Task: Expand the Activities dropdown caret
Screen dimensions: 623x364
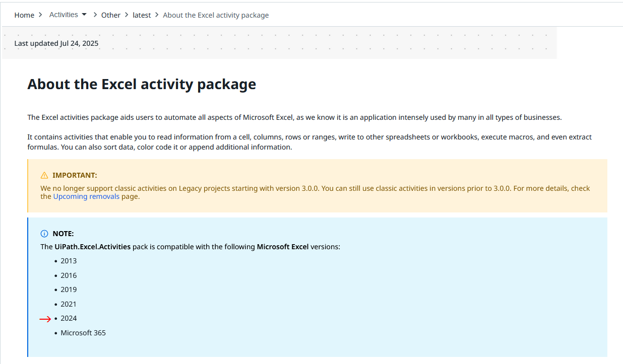Action: [84, 15]
